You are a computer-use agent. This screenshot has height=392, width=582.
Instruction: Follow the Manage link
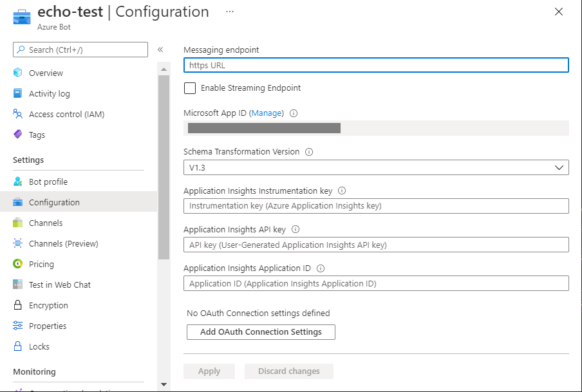click(x=266, y=113)
